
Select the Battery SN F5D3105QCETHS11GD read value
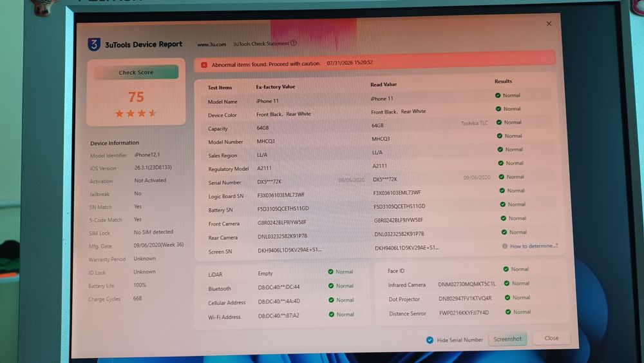tap(399, 206)
